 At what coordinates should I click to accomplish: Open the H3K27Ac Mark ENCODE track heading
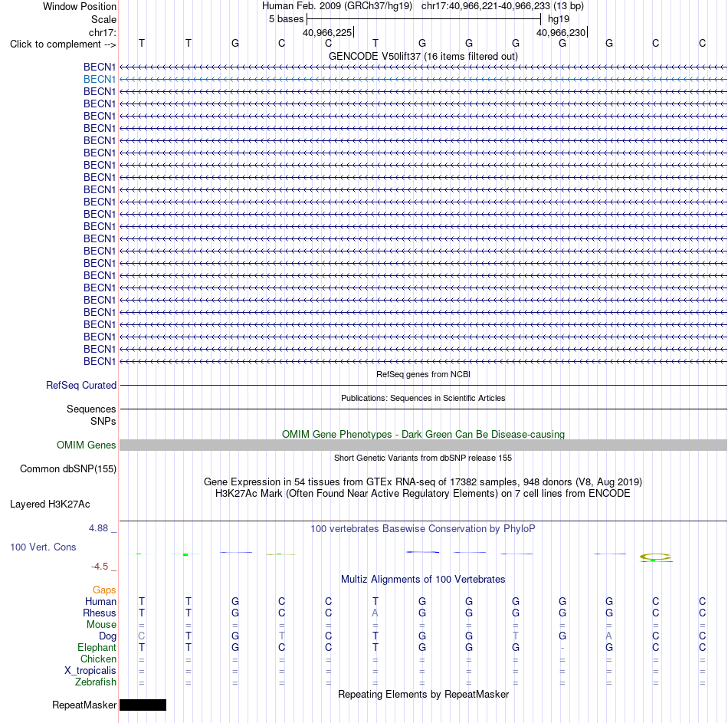pos(423,494)
